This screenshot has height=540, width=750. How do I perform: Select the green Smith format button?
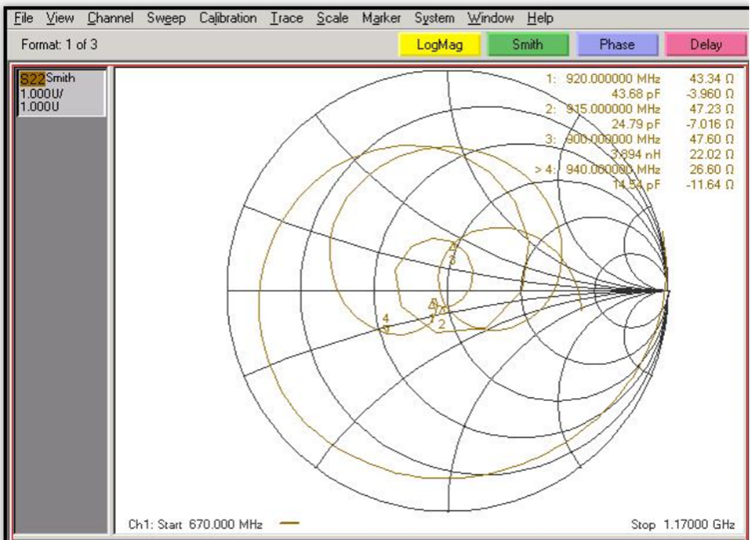(528, 45)
